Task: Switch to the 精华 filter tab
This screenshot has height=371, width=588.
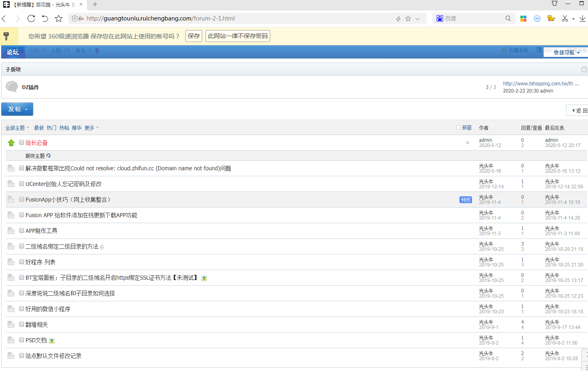Action: [77, 128]
